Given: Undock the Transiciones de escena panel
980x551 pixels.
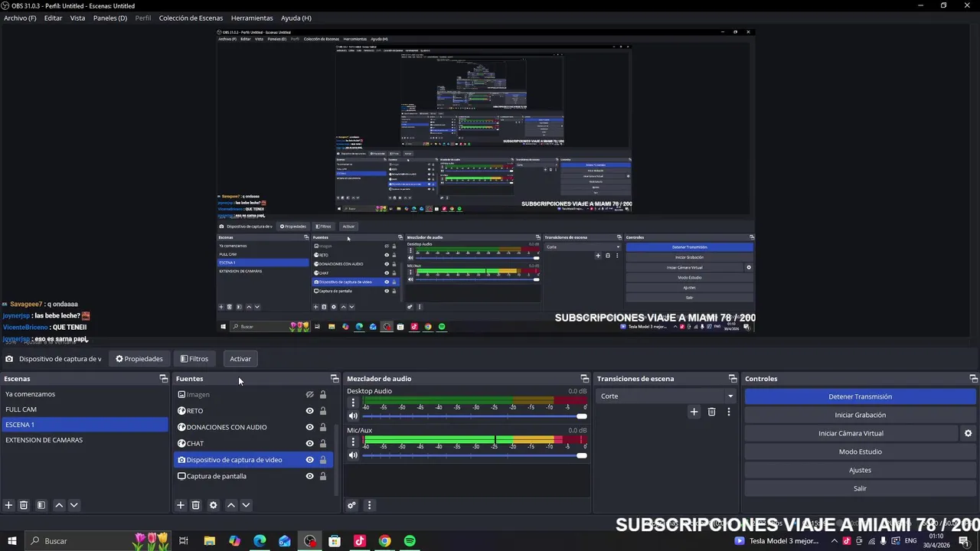Looking at the screenshot, I should [733, 379].
